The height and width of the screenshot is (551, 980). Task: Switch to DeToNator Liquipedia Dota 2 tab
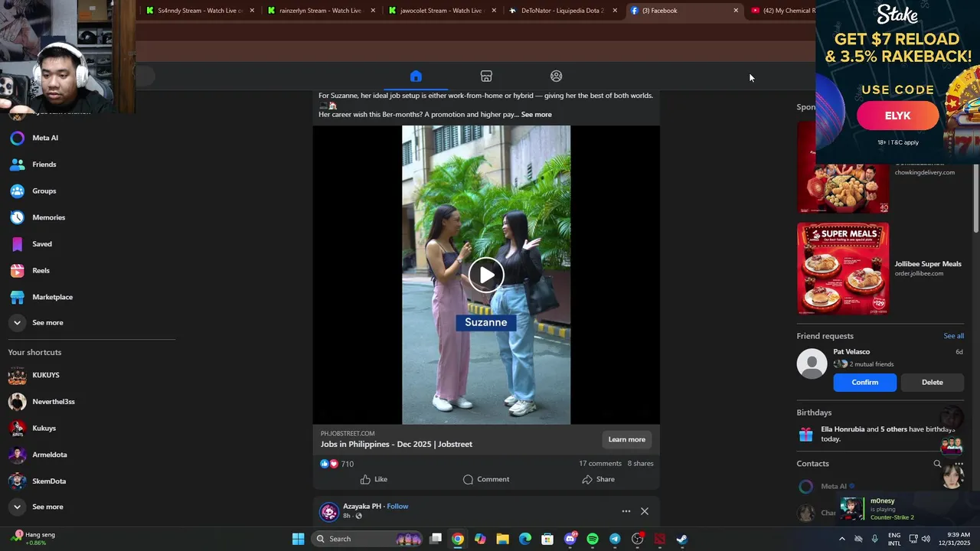coord(563,11)
